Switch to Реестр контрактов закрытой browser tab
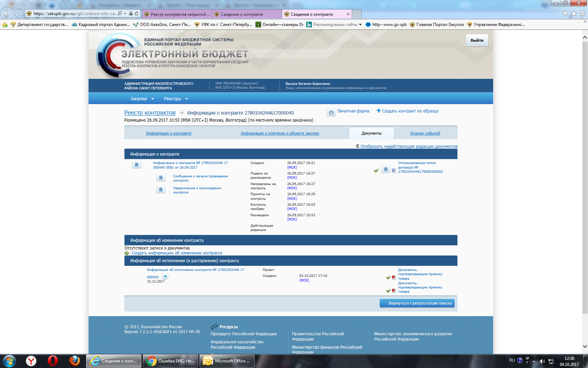 click(177, 14)
